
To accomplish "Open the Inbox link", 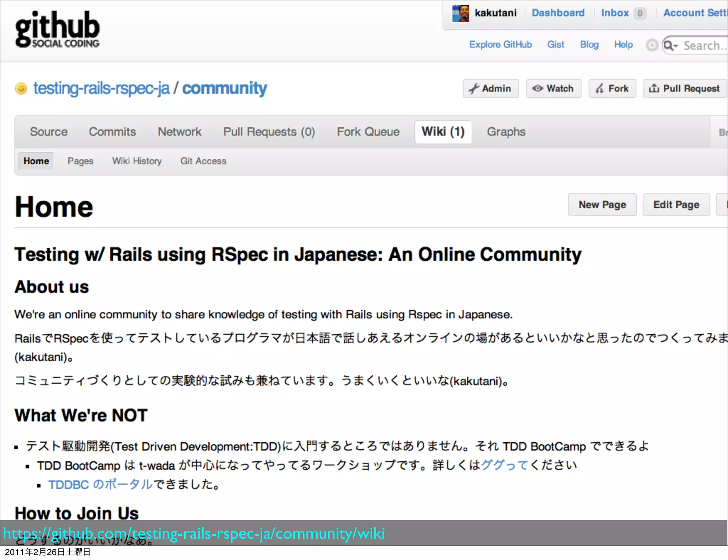I will point(615,13).
